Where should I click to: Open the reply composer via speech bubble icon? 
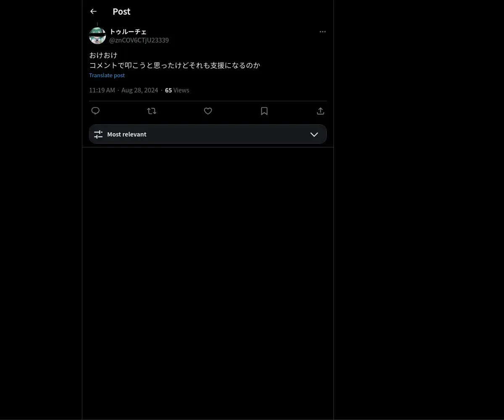point(95,111)
